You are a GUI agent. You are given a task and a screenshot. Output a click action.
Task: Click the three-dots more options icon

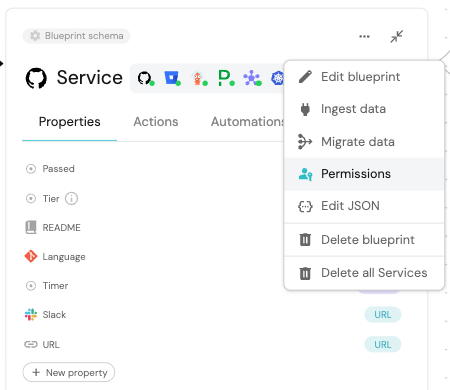coord(364,36)
